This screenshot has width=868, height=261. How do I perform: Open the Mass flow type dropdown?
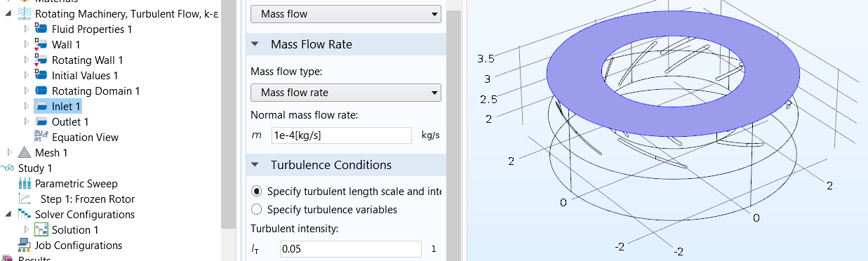[346, 93]
